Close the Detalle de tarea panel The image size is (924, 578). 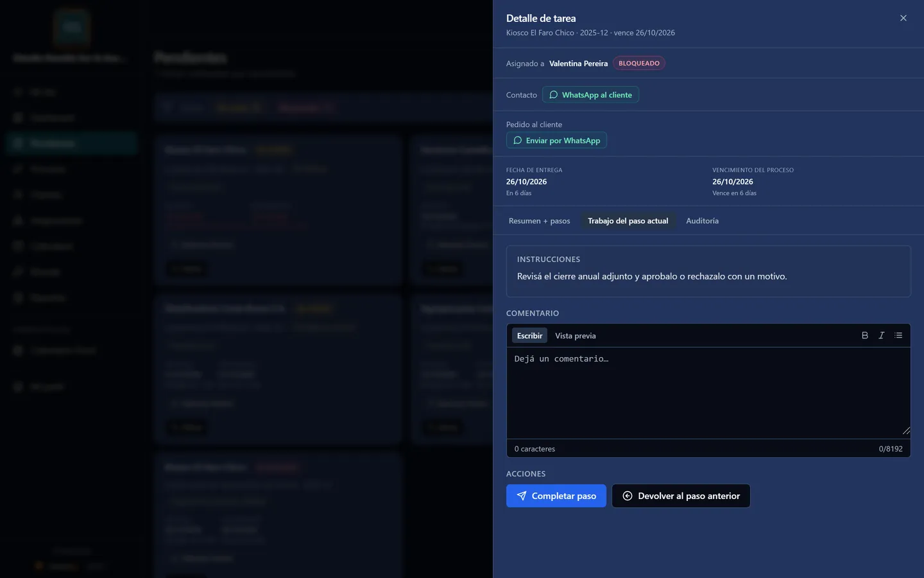pyautogui.click(x=903, y=18)
